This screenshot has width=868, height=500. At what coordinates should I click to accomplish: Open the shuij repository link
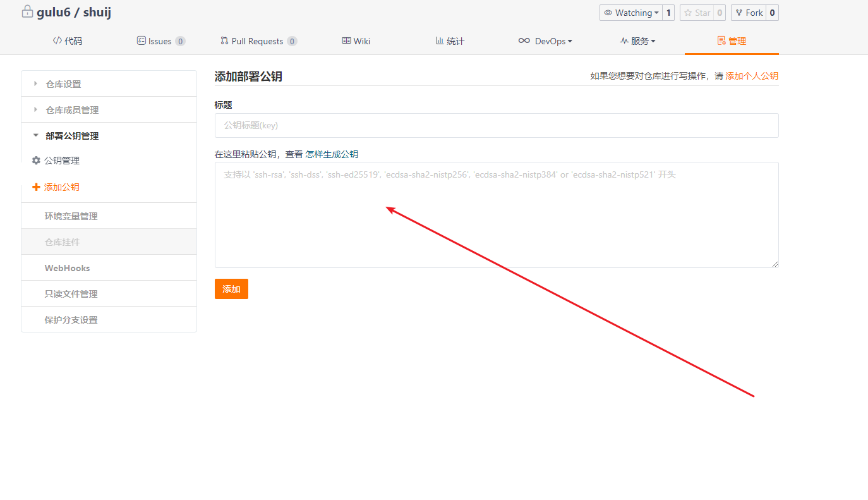[97, 12]
